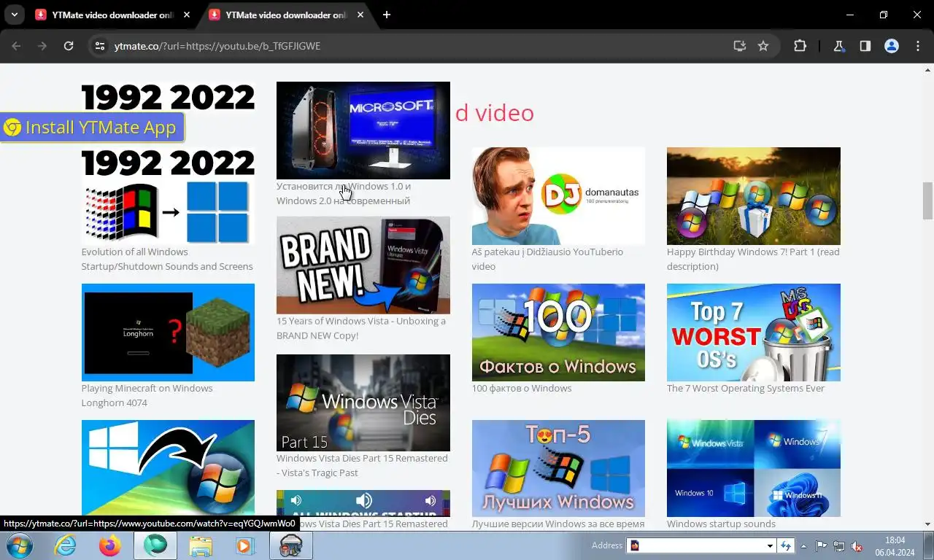Open Aš patekau į Didžiausio YouTuberio link
This screenshot has height=560, width=934.
[x=547, y=259]
